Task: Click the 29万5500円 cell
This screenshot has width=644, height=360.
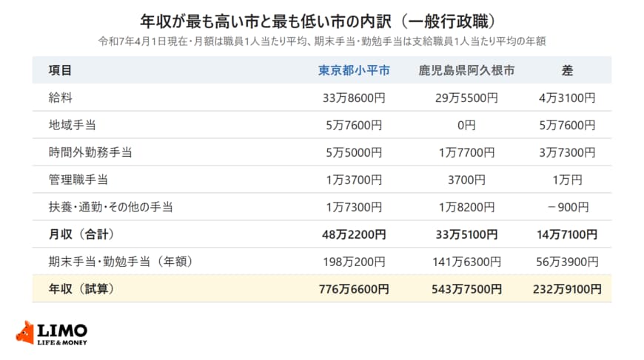Action: coord(466,98)
